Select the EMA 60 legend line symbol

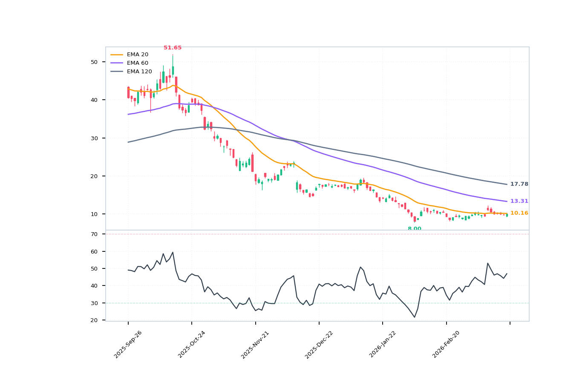[117, 63]
